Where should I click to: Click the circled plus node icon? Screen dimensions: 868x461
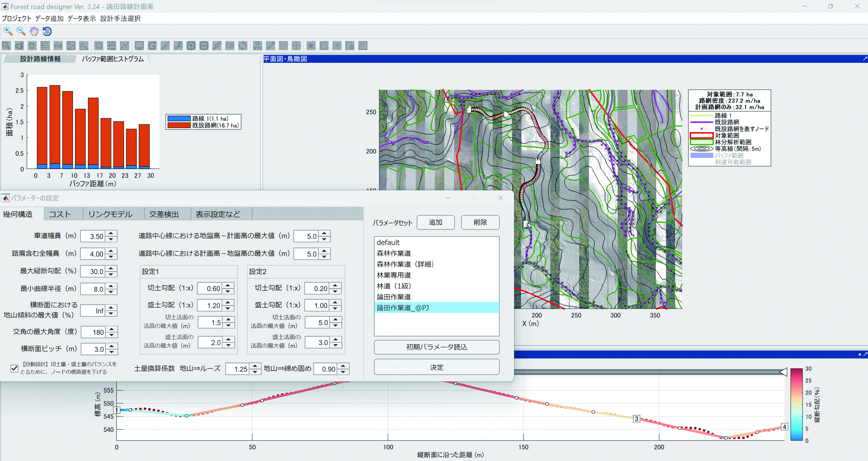tap(191, 46)
